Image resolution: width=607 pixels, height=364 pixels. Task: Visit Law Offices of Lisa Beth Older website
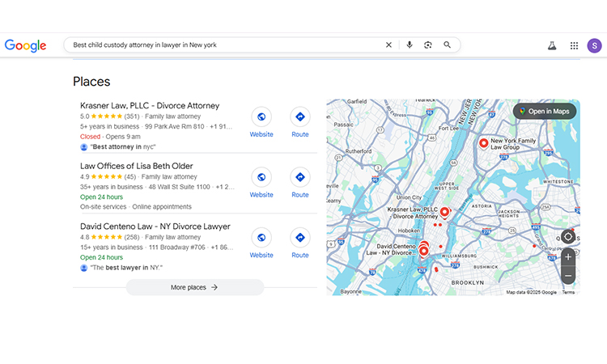tap(261, 177)
